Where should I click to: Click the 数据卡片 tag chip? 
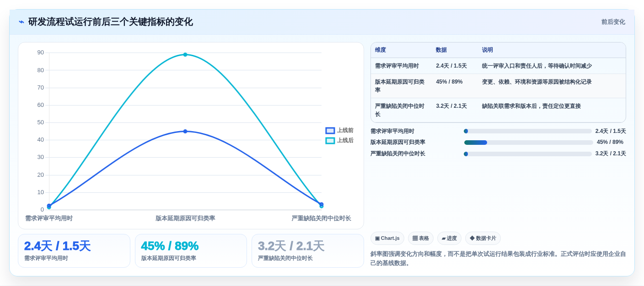point(483,238)
